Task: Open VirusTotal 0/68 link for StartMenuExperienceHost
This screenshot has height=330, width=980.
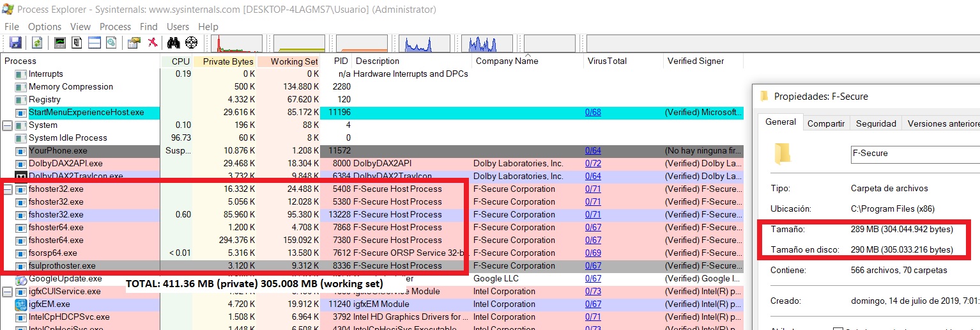Action: coord(593,112)
